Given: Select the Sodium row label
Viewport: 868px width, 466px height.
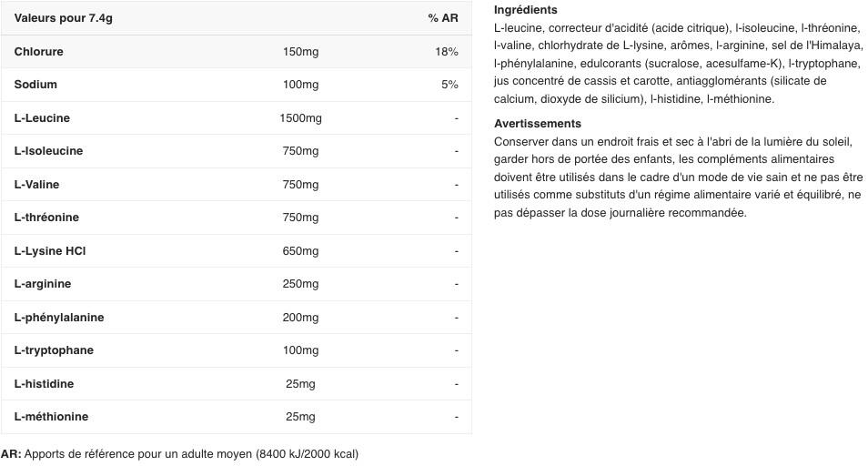Looking at the screenshot, I should pyautogui.click(x=35, y=85).
